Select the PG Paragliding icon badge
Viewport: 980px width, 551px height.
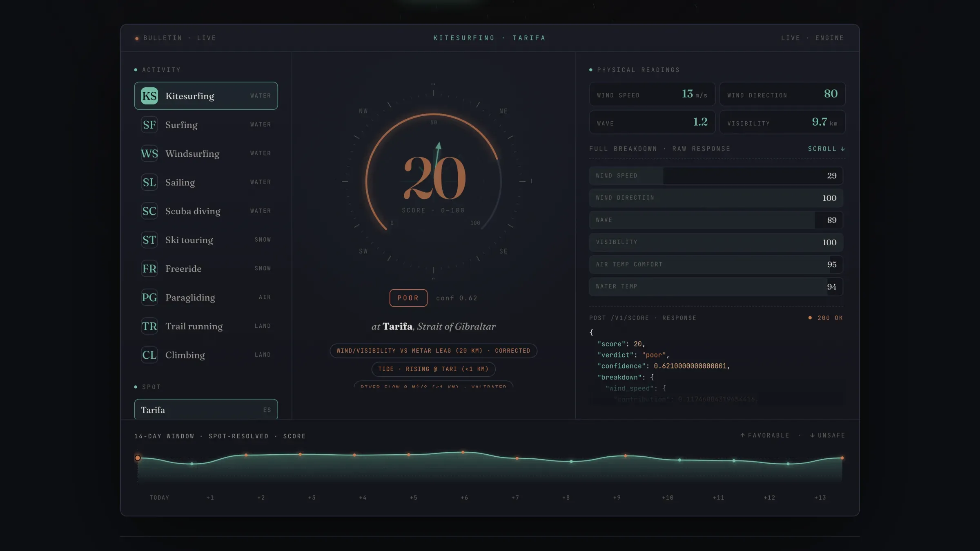[149, 297]
